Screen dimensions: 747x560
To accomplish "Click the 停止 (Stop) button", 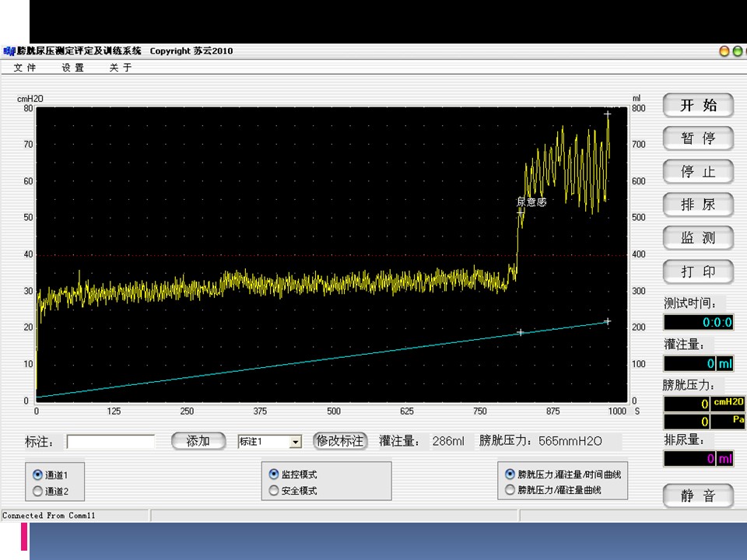I will pyautogui.click(x=698, y=171).
